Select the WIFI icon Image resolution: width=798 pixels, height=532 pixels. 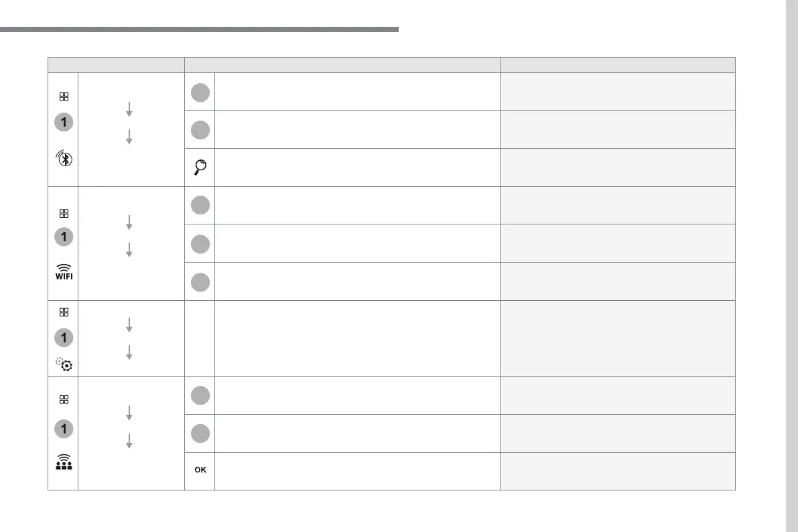(x=64, y=273)
